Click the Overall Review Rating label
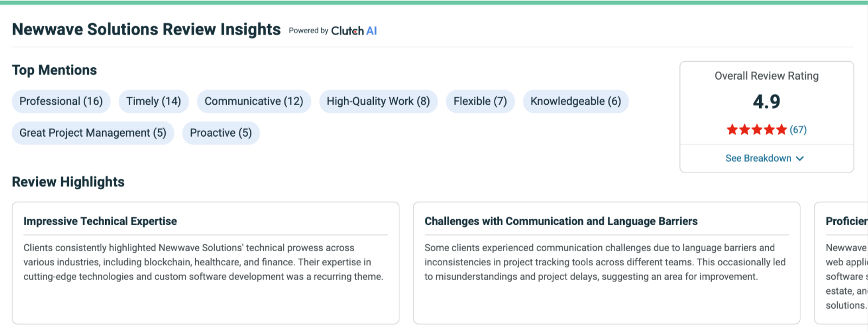The width and height of the screenshot is (868, 332). 766,76
